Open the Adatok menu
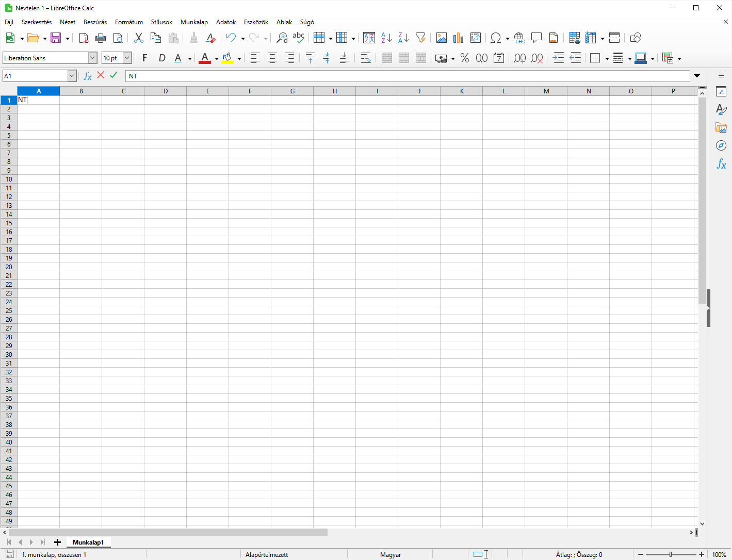The height and width of the screenshot is (560, 732). [x=226, y=22]
